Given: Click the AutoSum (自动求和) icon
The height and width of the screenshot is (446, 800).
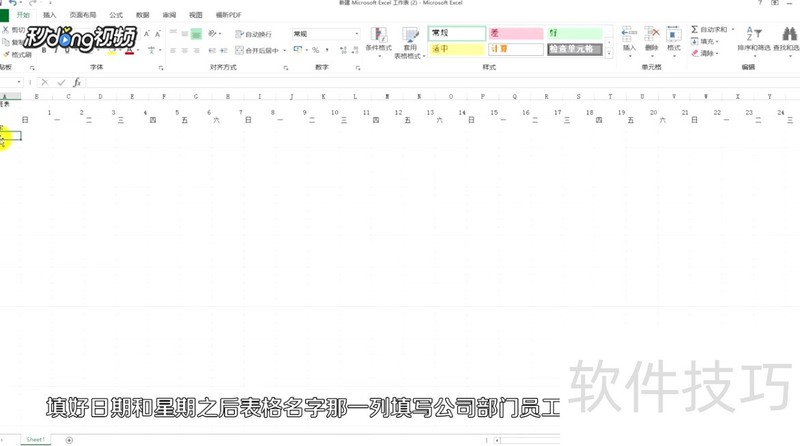Looking at the screenshot, I should tap(694, 29).
